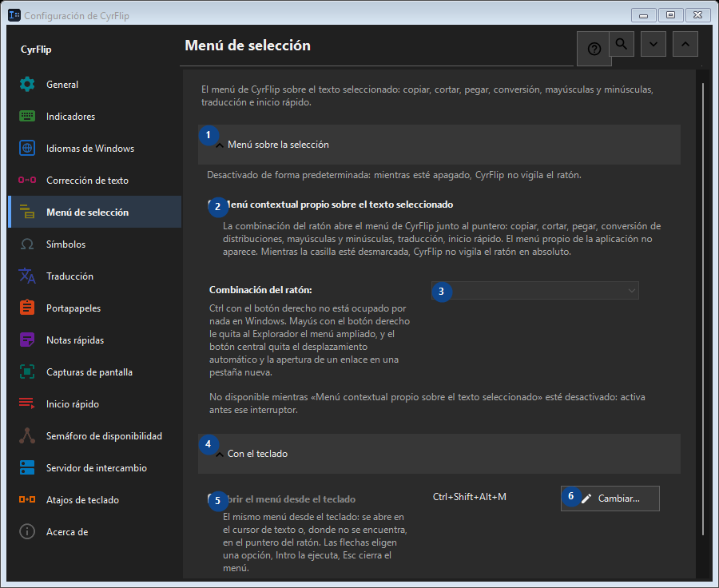The height and width of the screenshot is (588, 719).
Task: Open the Atajos de teclado page
Action: tap(95, 500)
